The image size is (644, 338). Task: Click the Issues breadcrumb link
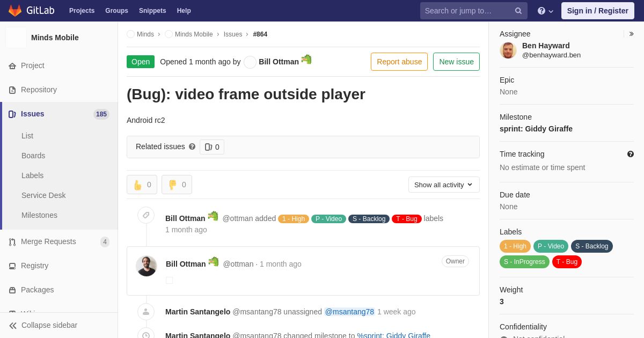coord(233,34)
